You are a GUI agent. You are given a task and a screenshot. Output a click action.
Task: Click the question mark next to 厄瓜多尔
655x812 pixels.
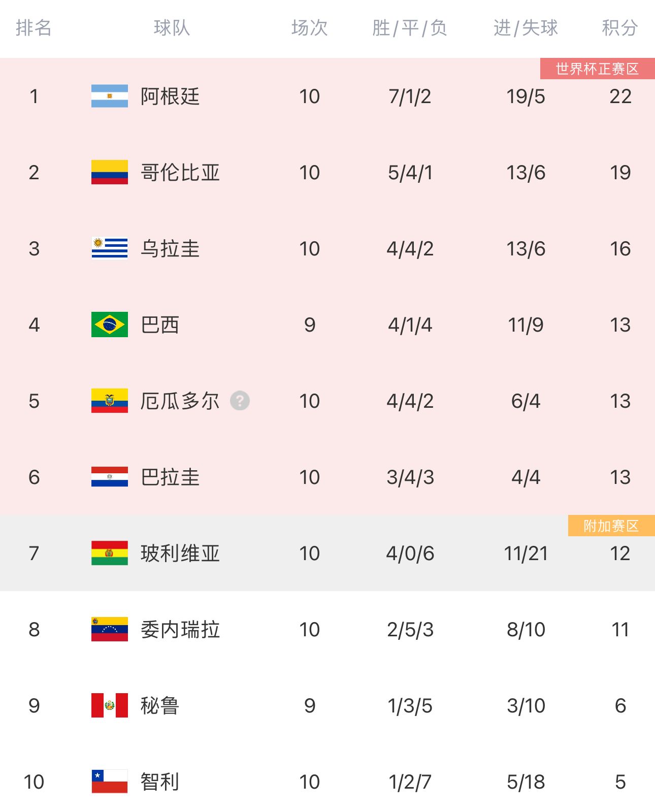(240, 401)
